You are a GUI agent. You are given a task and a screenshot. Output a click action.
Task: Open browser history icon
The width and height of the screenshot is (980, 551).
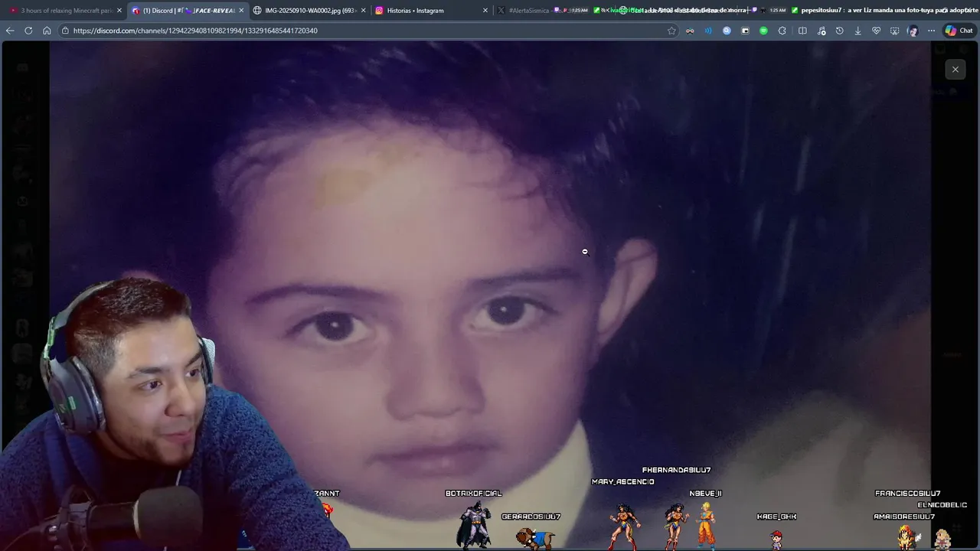pyautogui.click(x=839, y=31)
